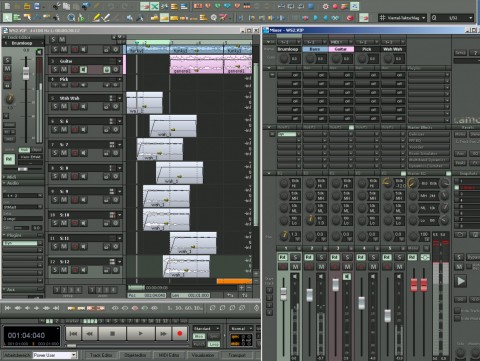Image resolution: width=480 pixels, height=361 pixels.
Task: Toggle the Mon button in the transport
Action: [x=199, y=336]
